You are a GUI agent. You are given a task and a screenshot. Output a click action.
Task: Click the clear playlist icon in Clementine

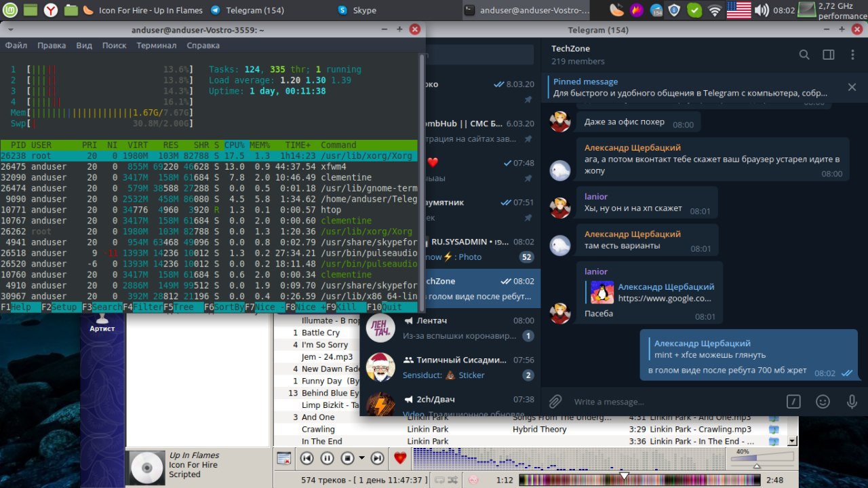pos(284,458)
